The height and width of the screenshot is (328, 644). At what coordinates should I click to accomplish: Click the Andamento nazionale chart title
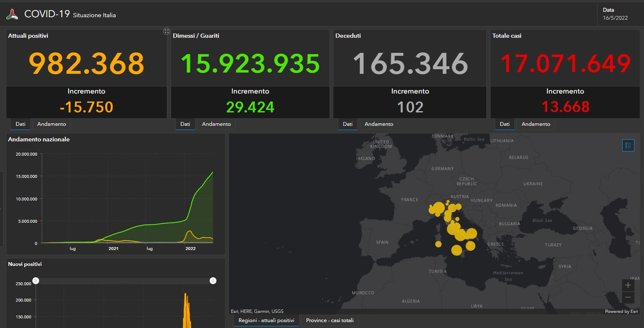tap(39, 139)
